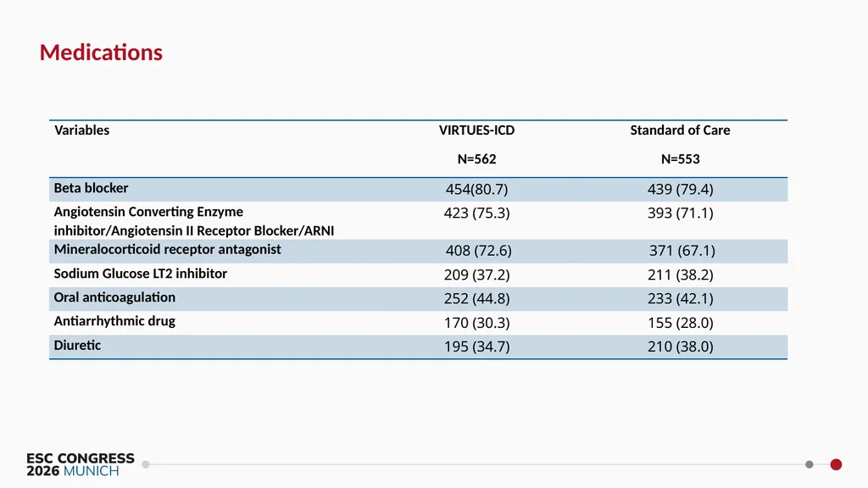Click the 155 (28.0) table value

tap(681, 323)
